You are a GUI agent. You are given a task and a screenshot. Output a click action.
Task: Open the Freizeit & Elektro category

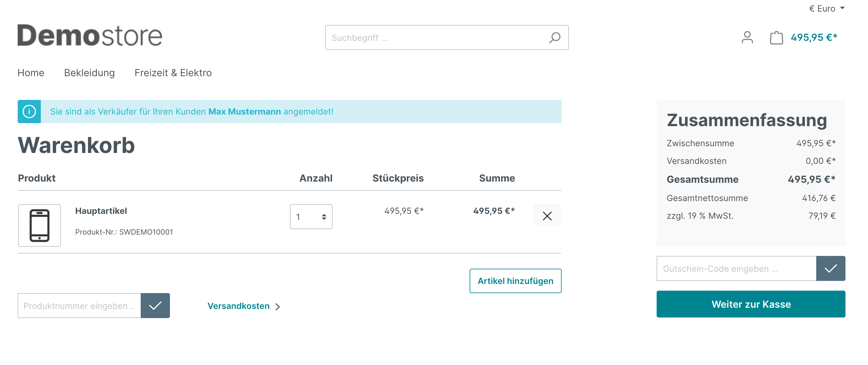point(173,73)
